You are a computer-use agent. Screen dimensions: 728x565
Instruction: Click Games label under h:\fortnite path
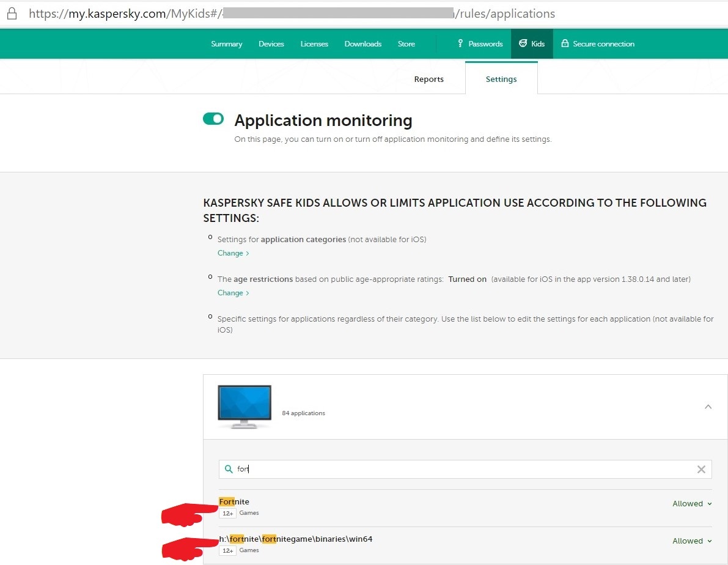pyautogui.click(x=249, y=550)
